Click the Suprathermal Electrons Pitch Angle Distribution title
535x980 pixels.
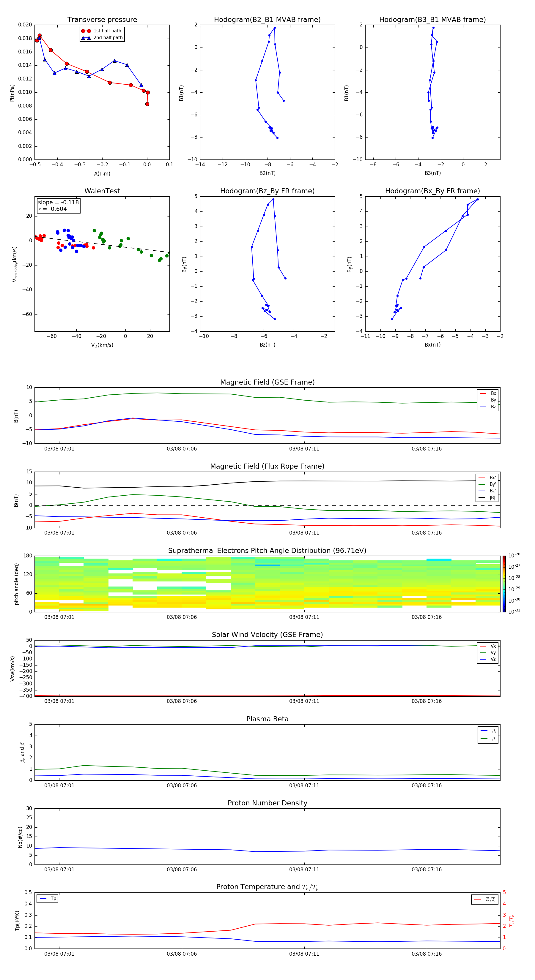(x=267, y=551)
